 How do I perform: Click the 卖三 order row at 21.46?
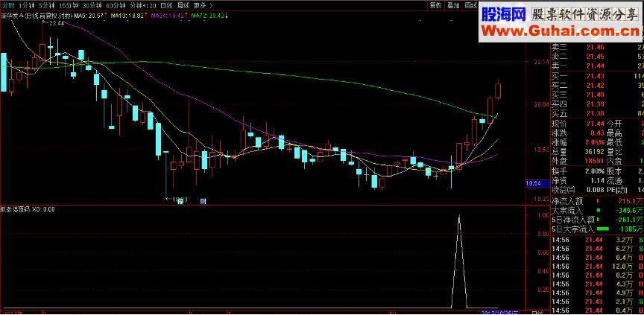597,47
